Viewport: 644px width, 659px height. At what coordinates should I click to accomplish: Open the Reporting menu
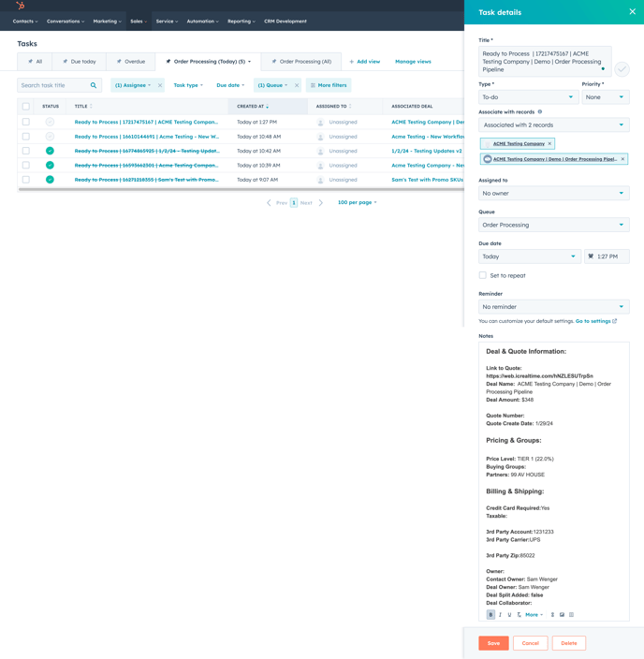[241, 22]
